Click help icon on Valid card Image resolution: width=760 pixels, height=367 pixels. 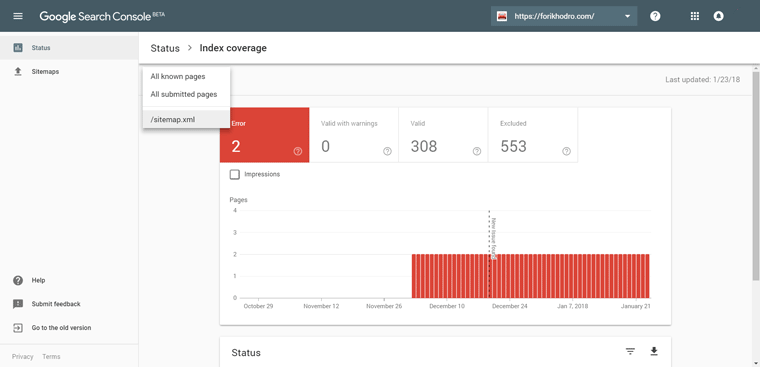coord(477,151)
